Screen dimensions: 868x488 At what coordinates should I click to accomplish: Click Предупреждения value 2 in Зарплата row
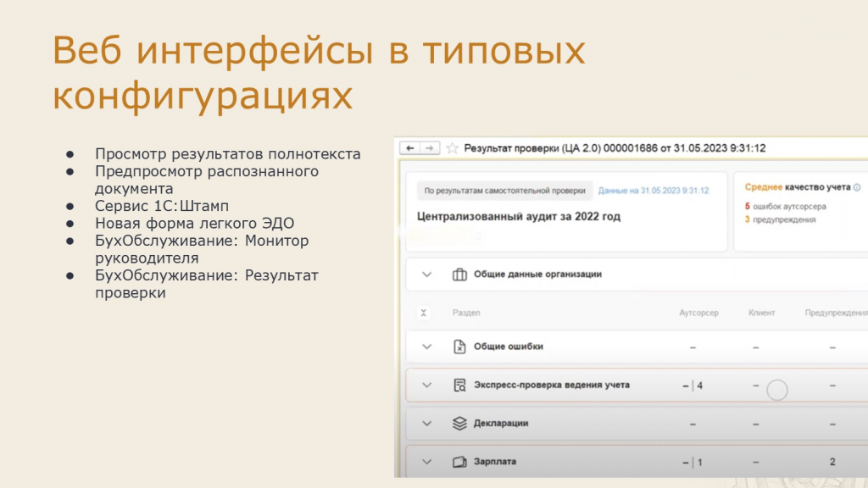point(832,462)
